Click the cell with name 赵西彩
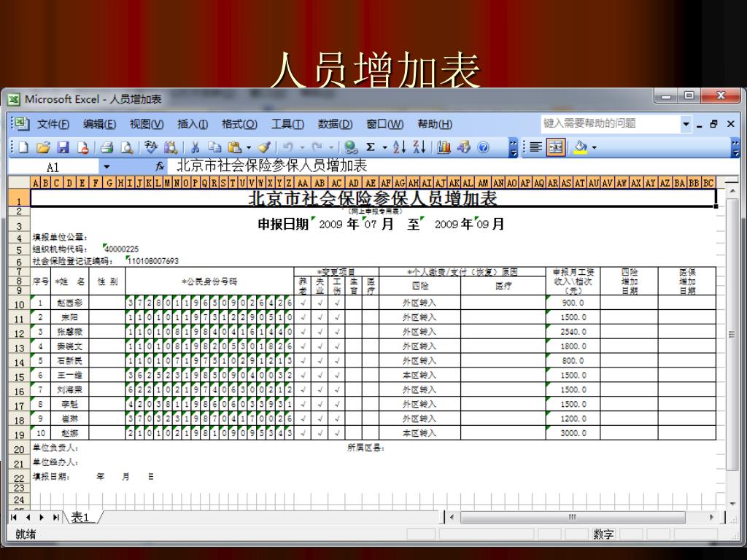 (70, 303)
